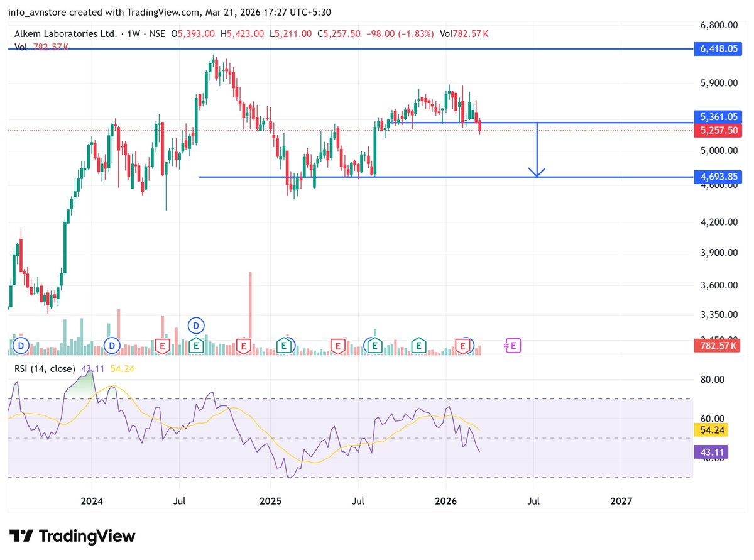
Task: Click the 3,350.00 price axis tick
Action: pyautogui.click(x=718, y=315)
